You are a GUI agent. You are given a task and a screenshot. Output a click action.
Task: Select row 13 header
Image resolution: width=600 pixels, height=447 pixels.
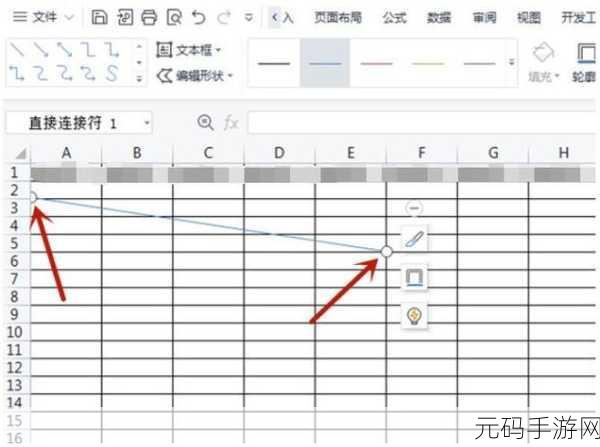click(15, 385)
